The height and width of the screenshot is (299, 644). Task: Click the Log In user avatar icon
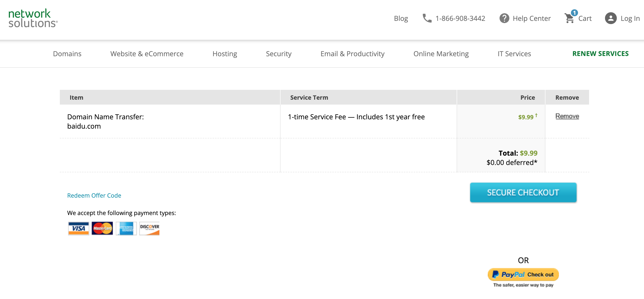(x=610, y=18)
